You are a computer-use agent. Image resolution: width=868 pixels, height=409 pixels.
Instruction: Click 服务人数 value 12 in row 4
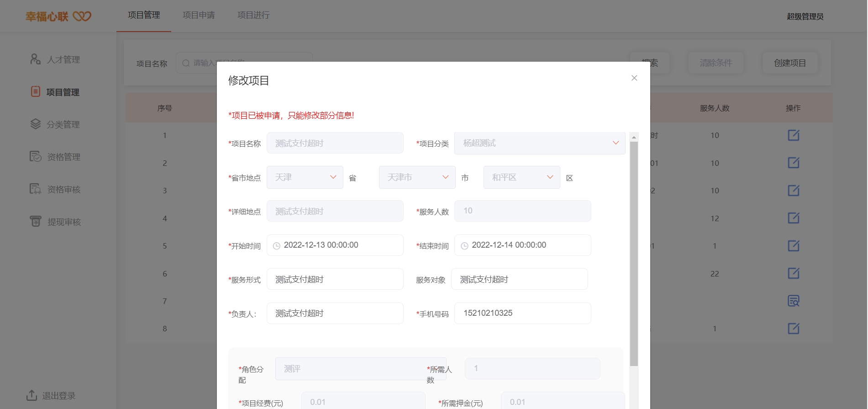click(715, 218)
